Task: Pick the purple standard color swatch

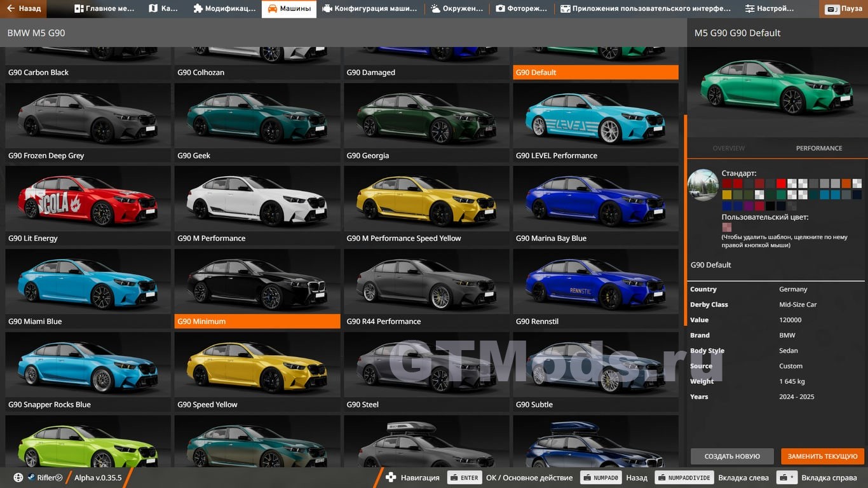Action: pyautogui.click(x=749, y=206)
